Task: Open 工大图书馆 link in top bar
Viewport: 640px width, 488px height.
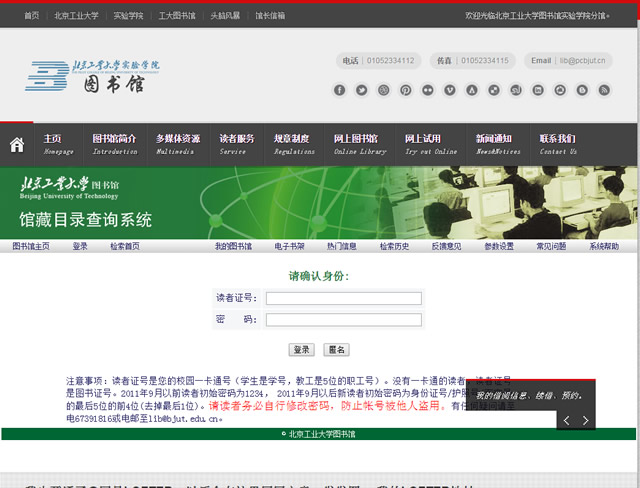Action: coord(177,16)
